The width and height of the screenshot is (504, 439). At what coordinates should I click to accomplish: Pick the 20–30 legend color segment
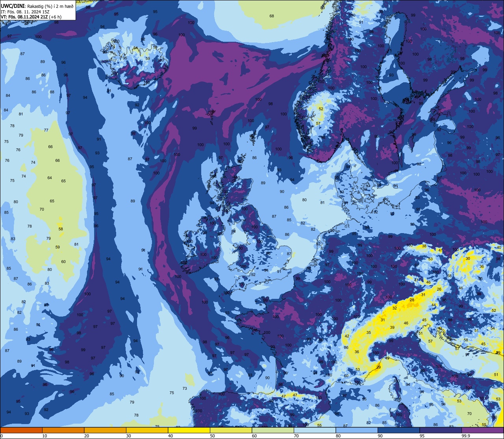(x=105, y=430)
